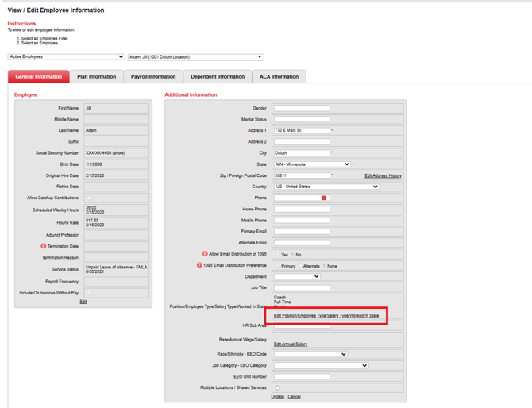
Task: Click the Update link at form bottom
Action: [277, 397]
